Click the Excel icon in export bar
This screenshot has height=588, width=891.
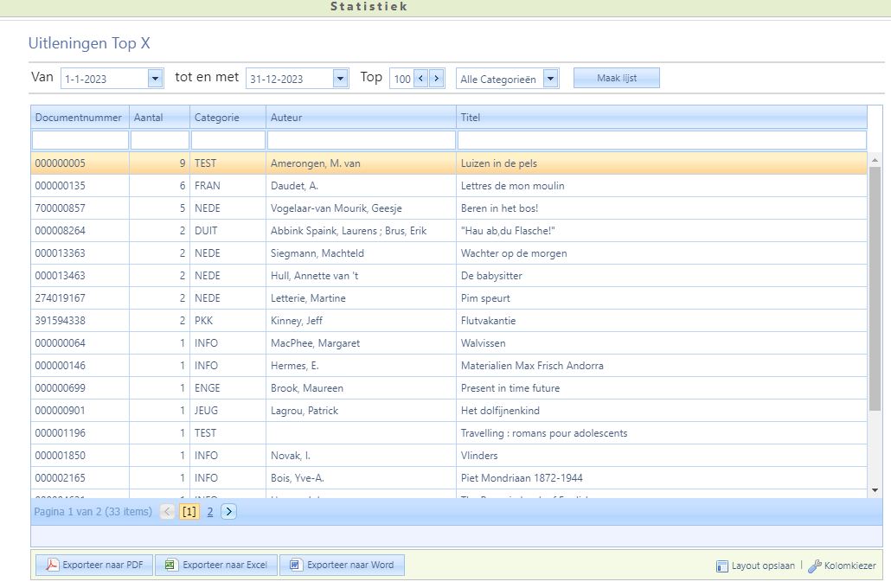(171, 566)
